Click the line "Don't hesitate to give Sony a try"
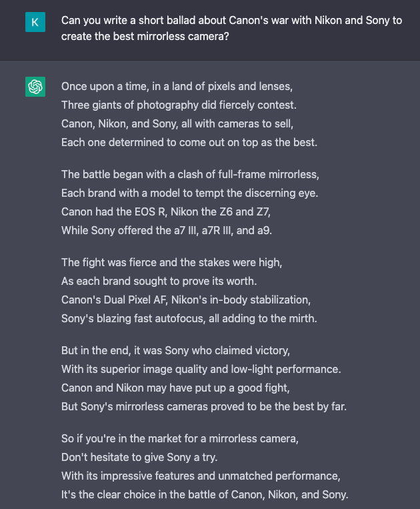 tap(139, 458)
